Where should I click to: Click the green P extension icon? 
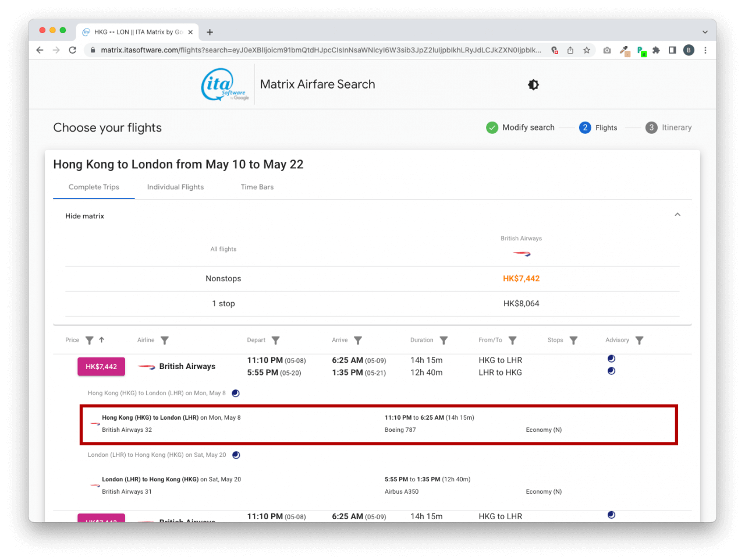(641, 51)
